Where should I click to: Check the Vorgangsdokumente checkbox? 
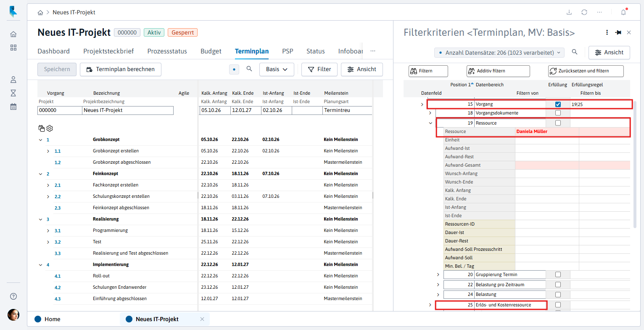click(558, 113)
